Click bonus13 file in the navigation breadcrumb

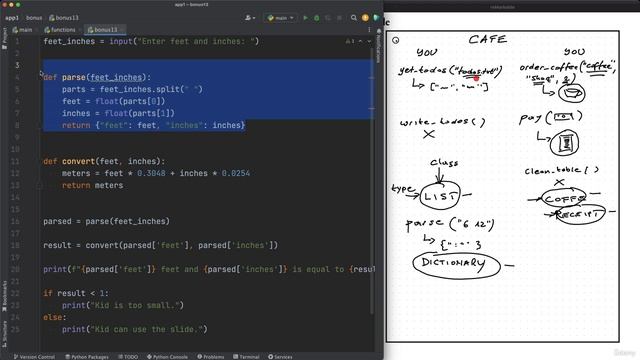pyautogui.click(x=64, y=18)
